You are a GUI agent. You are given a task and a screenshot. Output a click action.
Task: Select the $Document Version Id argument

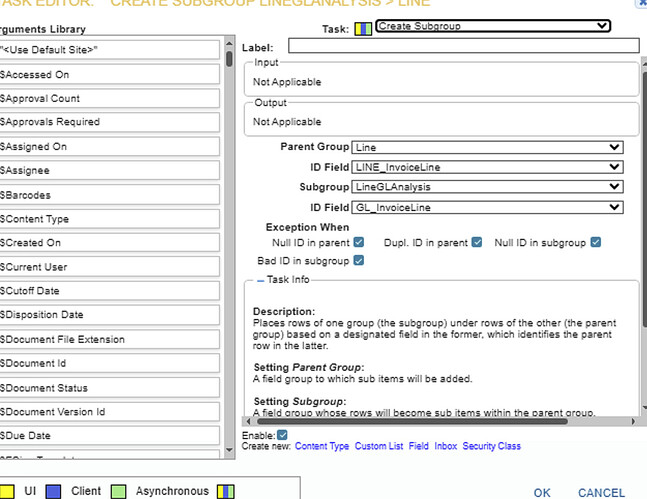coord(109,412)
